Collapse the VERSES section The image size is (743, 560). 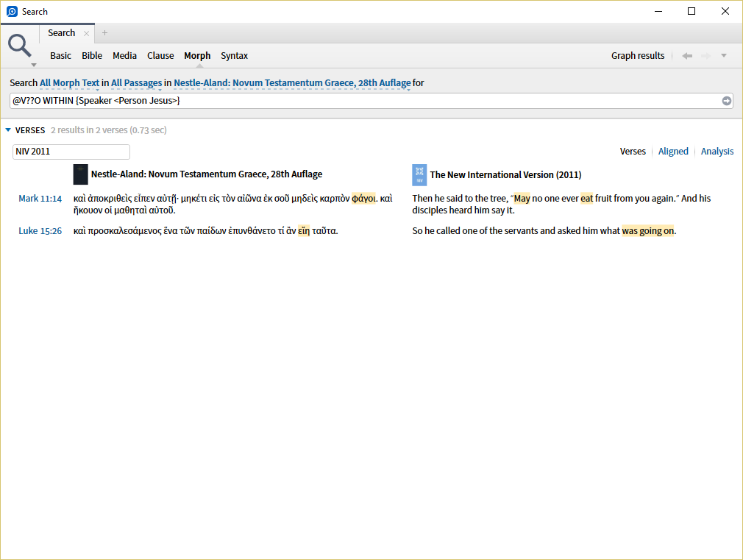point(8,130)
